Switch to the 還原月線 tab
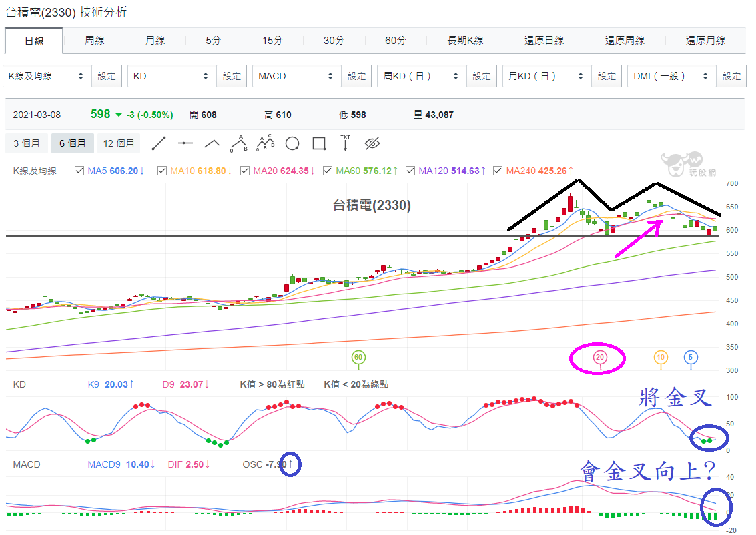Image resolution: width=756 pixels, height=535 pixels. pyautogui.click(x=706, y=41)
